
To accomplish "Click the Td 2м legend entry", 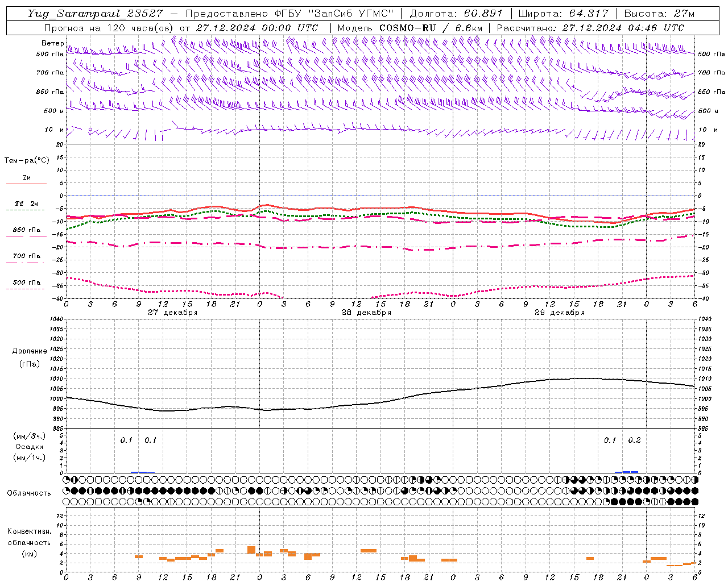I will [x=26, y=203].
